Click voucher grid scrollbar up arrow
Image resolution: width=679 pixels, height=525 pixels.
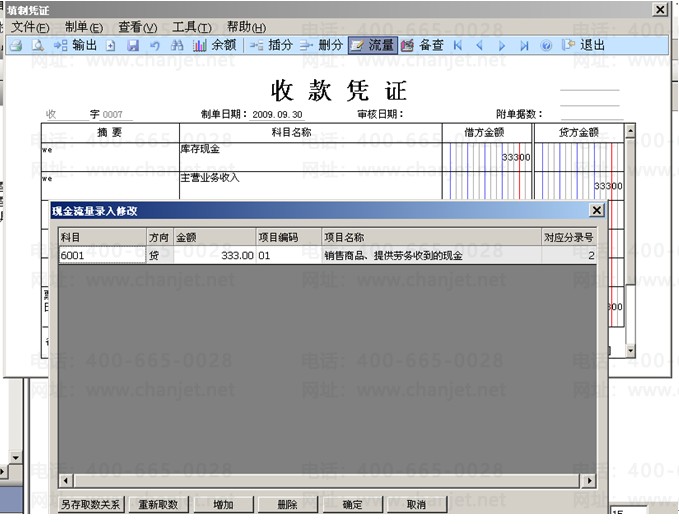[630, 130]
